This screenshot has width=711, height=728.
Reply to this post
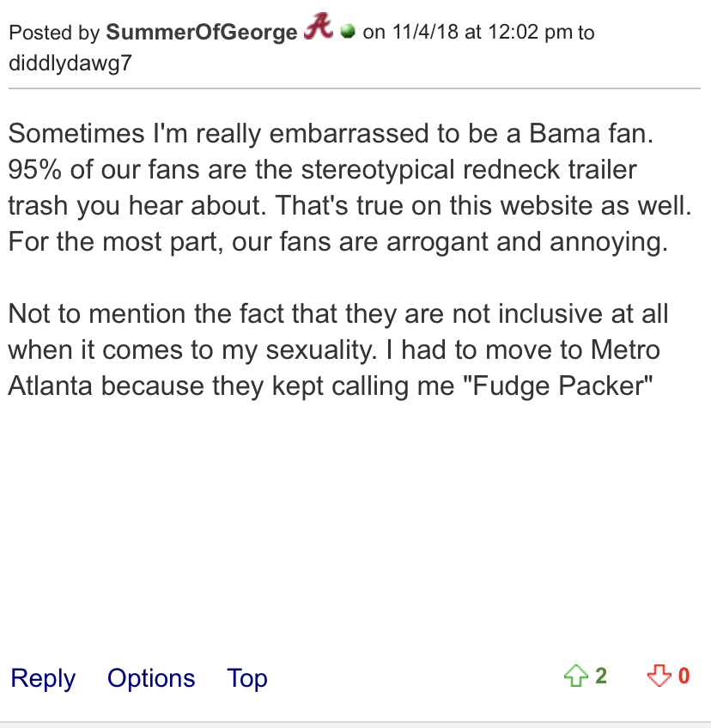43,678
